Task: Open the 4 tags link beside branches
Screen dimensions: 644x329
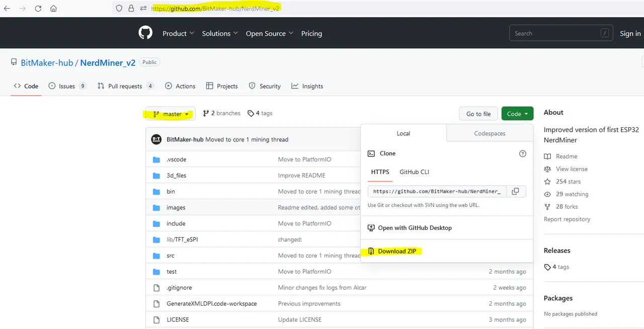Action: click(260, 113)
